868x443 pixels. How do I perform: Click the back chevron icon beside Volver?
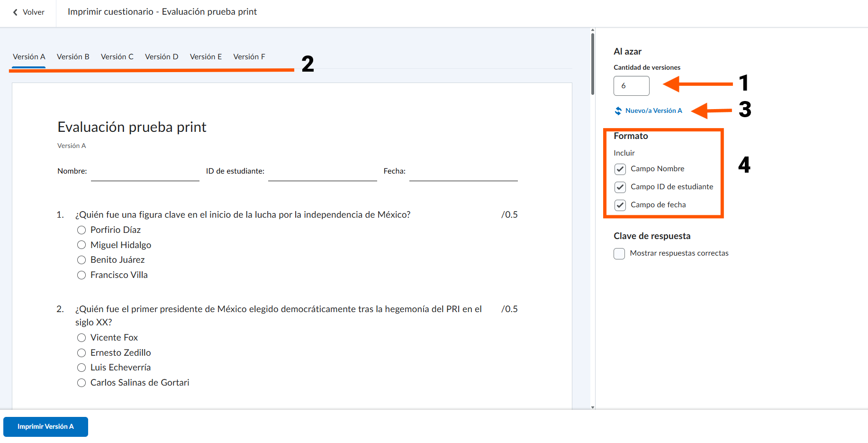(15, 12)
